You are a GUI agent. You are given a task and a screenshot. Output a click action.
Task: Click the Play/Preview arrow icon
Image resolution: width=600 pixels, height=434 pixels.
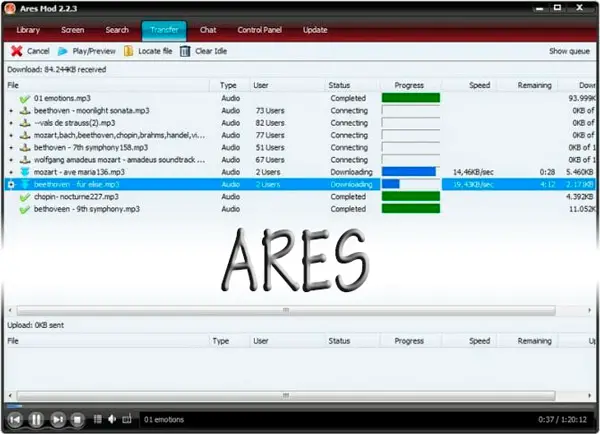pos(62,51)
